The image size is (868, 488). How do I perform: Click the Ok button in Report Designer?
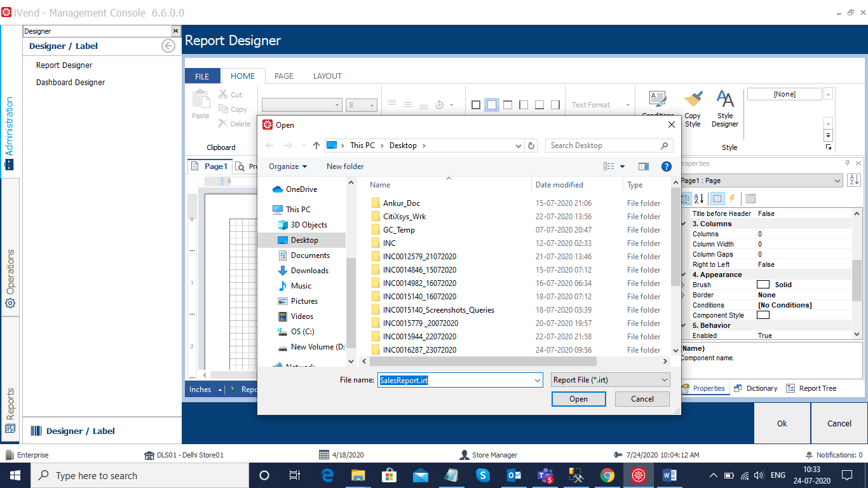click(782, 423)
